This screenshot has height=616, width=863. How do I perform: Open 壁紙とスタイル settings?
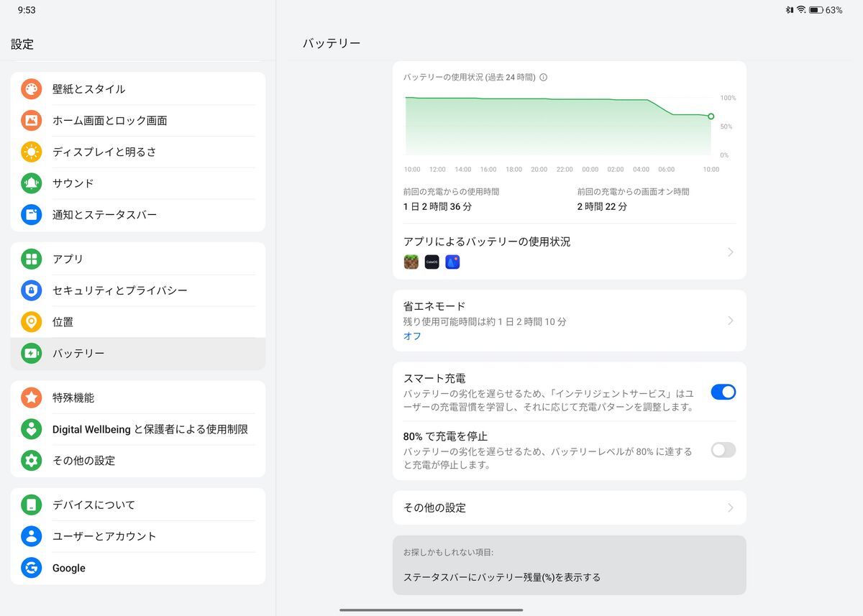[x=138, y=89]
